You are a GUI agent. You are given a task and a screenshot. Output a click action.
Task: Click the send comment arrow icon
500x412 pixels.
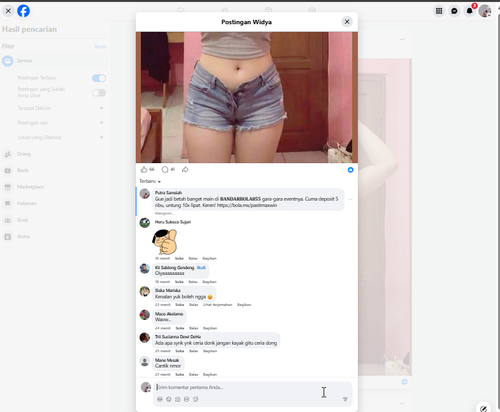pyautogui.click(x=345, y=399)
